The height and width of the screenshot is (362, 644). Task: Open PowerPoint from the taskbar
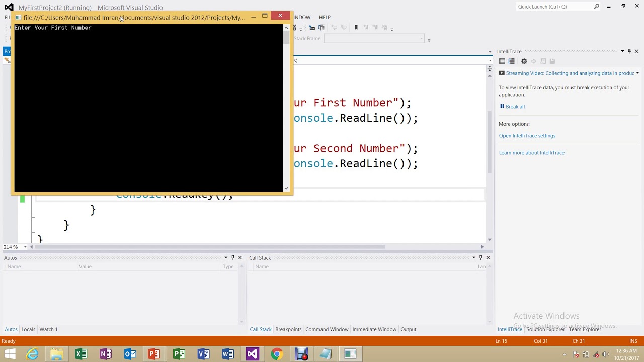click(x=154, y=354)
